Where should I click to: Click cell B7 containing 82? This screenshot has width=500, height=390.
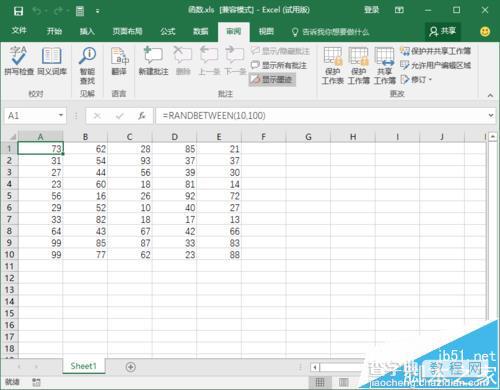85,219
